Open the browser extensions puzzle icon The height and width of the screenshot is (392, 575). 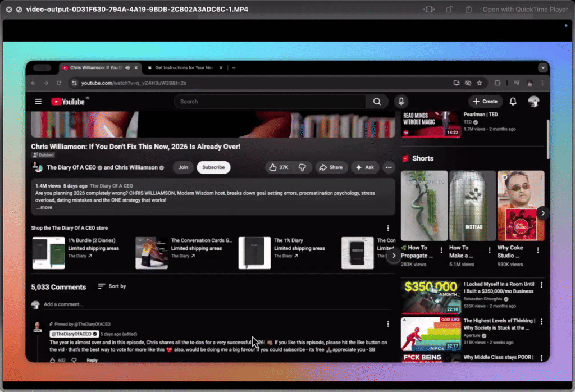[x=498, y=83]
